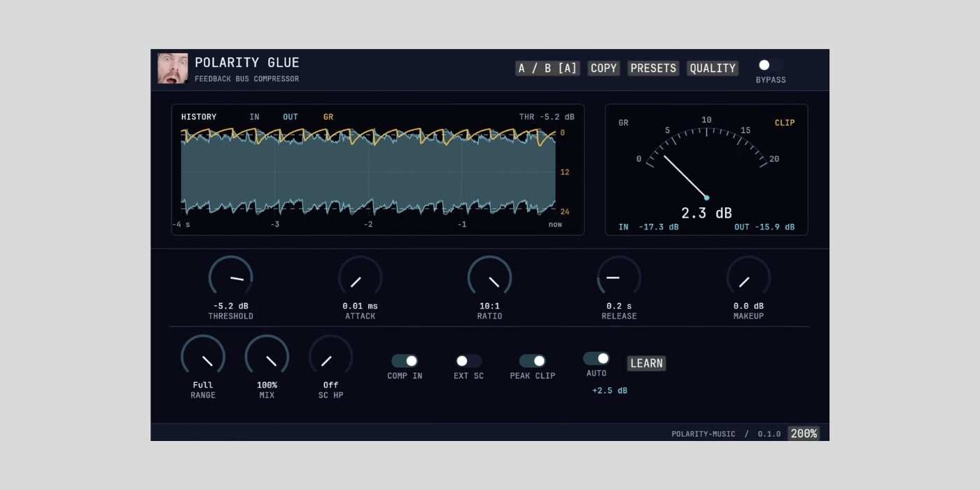This screenshot has height=490, width=980.
Task: Click the MAKEUP knob
Action: pos(748,277)
